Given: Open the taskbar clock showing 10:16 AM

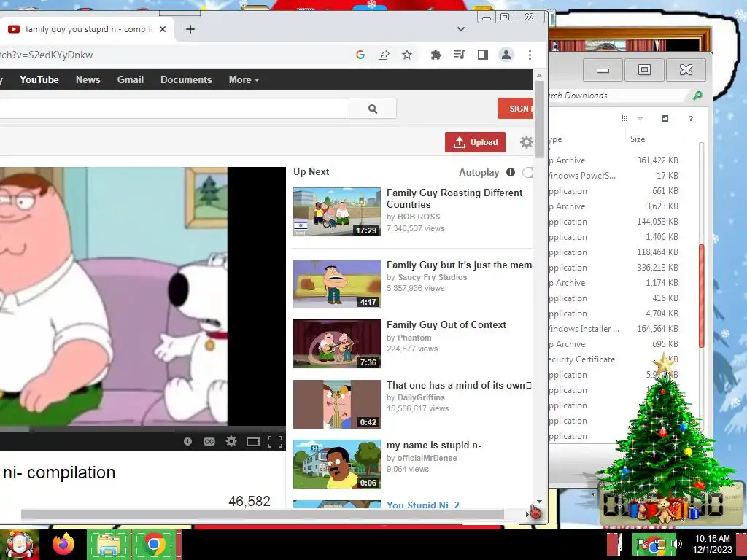Looking at the screenshot, I should click(x=712, y=544).
